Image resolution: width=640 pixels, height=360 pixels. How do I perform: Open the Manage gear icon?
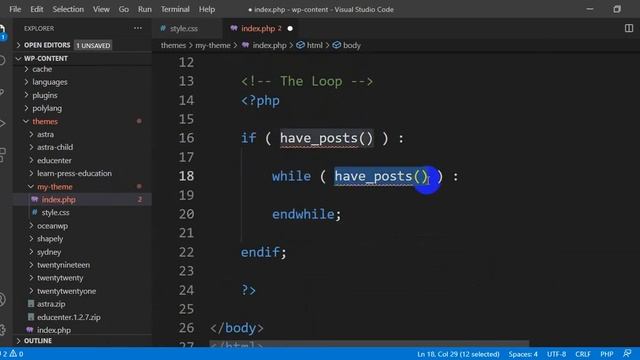2,329
